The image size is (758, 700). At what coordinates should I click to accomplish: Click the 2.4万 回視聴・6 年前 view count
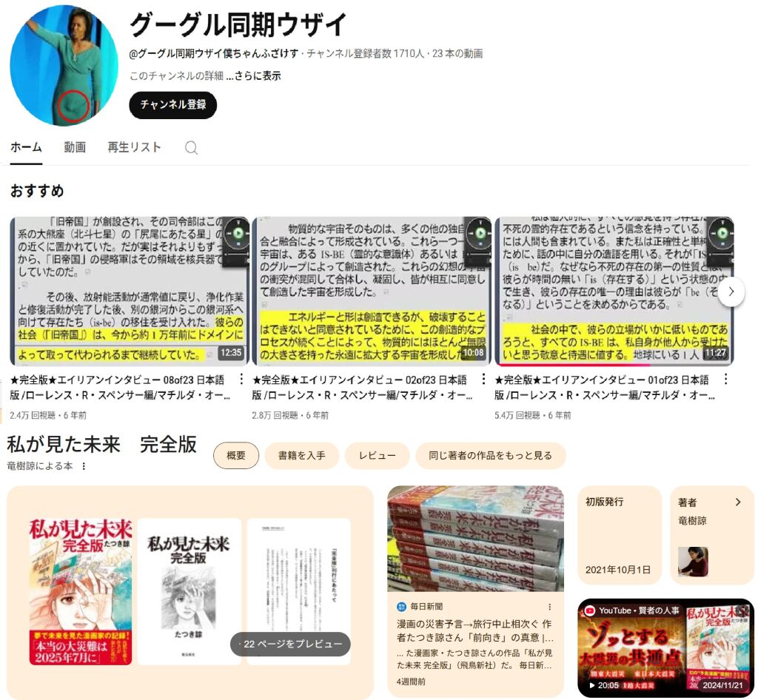pyautogui.click(x=48, y=415)
